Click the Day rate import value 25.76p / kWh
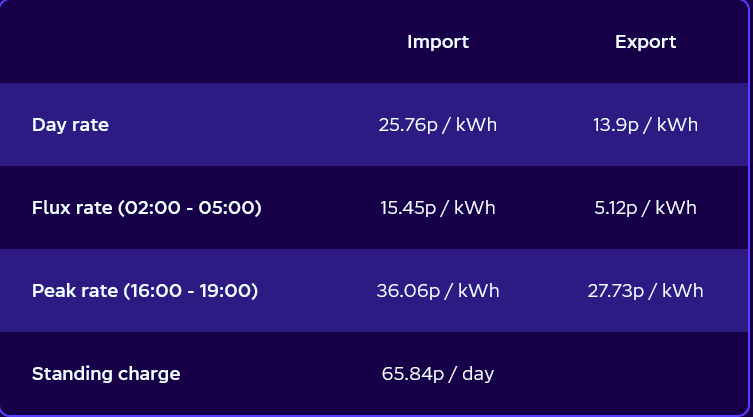The width and height of the screenshot is (753, 417). pos(437,125)
